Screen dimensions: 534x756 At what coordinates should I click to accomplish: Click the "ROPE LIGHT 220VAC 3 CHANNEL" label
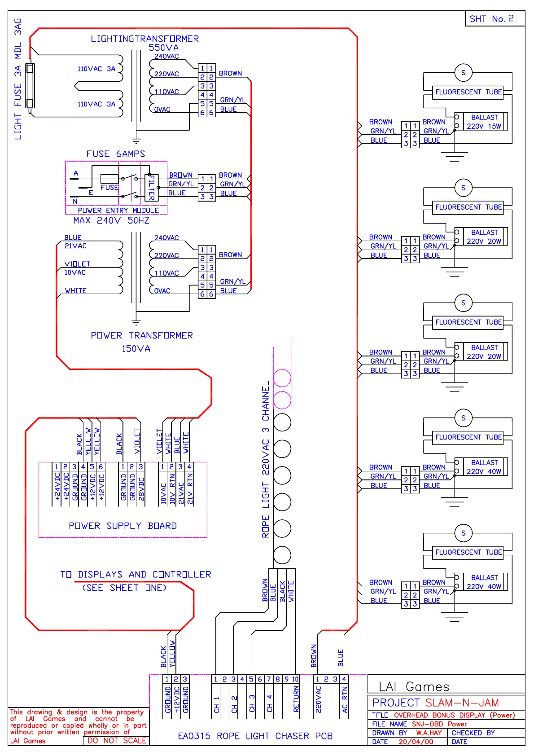(266, 459)
